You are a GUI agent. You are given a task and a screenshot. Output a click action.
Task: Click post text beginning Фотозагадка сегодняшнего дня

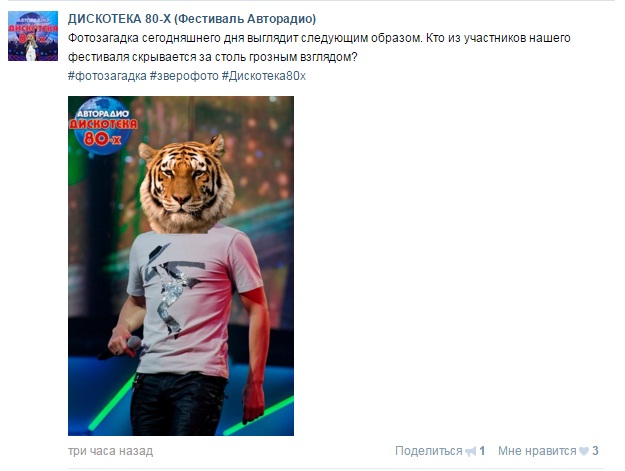319,38
